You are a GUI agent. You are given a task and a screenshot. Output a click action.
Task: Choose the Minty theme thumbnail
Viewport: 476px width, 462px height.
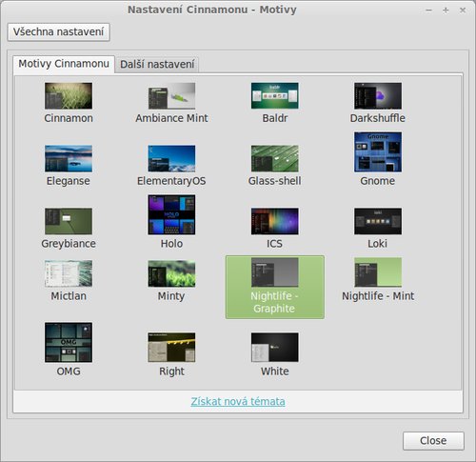171,273
